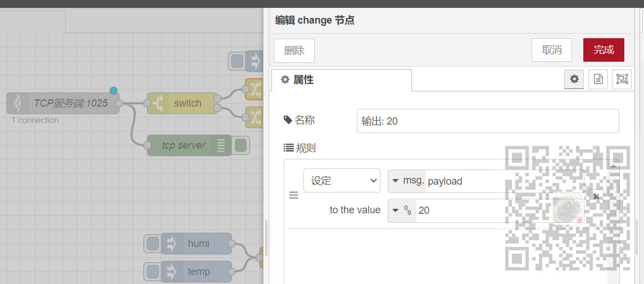Viewport: 644px width, 284px height.
Task: Click the 取消 button
Action: click(552, 50)
